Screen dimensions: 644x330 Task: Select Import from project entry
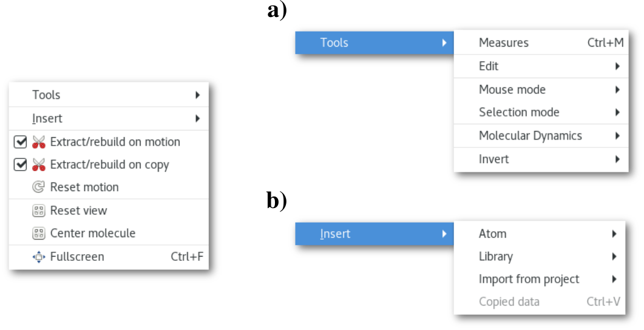(529, 279)
